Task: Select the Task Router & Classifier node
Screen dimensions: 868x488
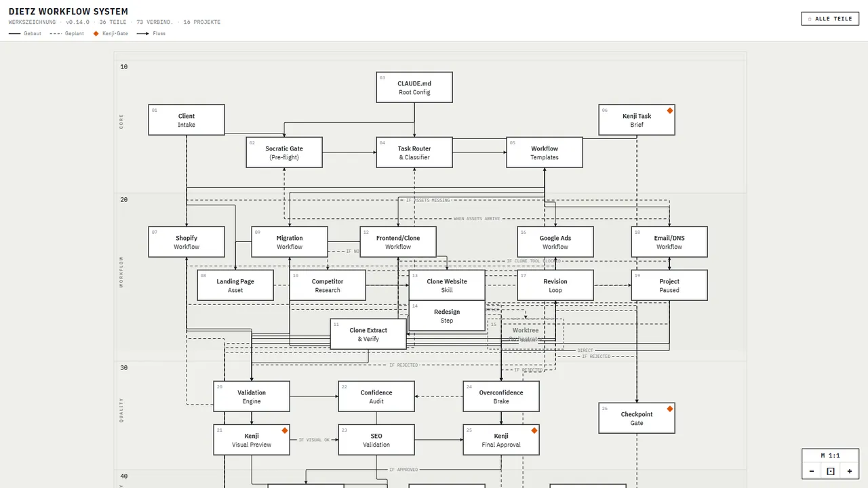Action: [x=414, y=152]
